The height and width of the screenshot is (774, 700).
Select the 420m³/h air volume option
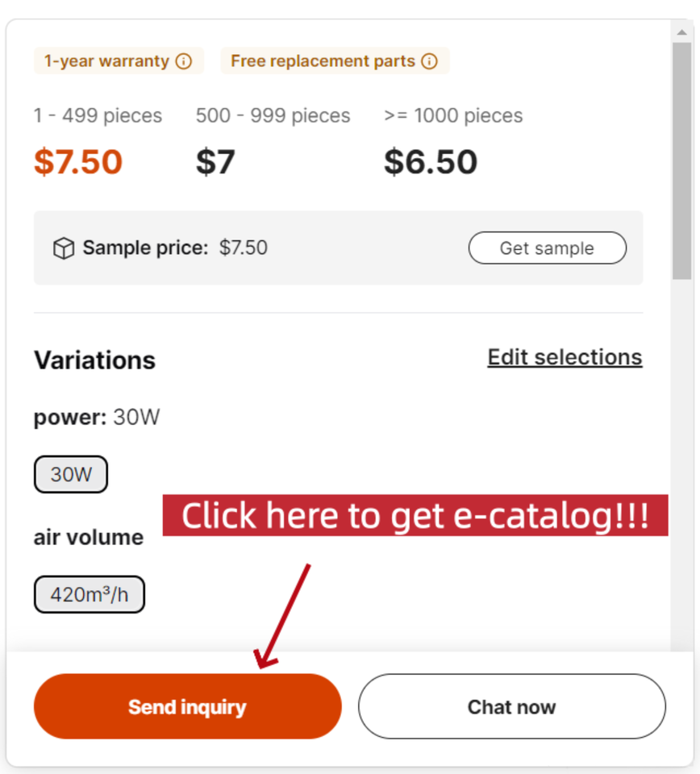point(90,595)
